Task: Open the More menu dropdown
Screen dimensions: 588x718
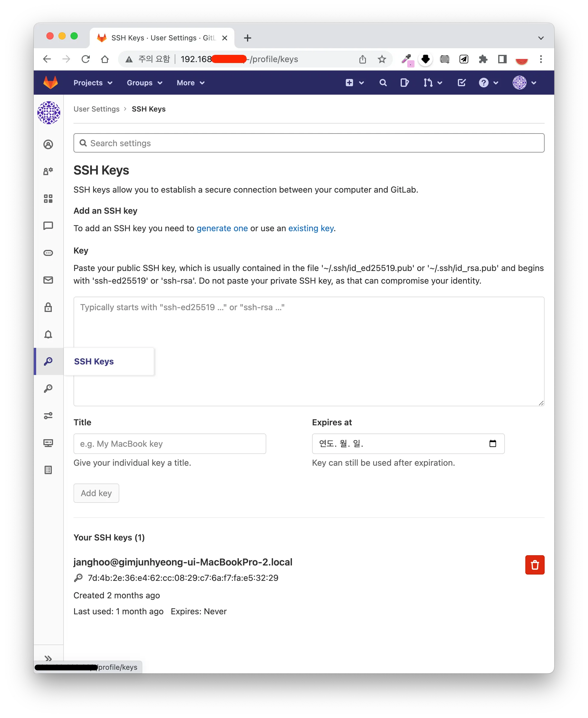Action: click(190, 83)
